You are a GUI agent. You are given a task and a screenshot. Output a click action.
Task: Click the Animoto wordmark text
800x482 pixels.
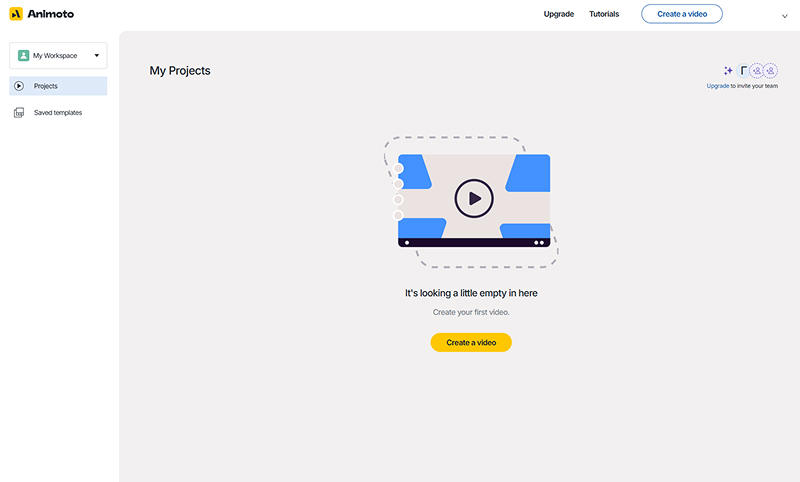[51, 14]
